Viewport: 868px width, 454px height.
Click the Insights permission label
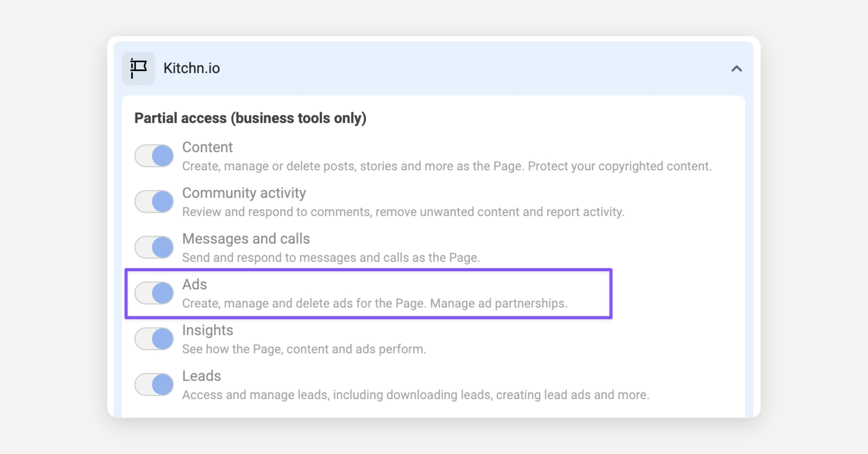click(x=208, y=330)
